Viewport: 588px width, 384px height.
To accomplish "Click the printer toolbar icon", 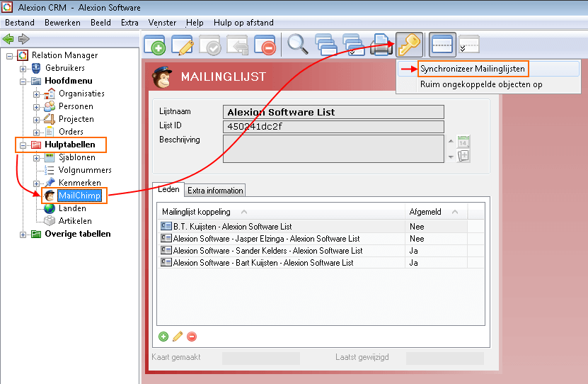I will (x=381, y=45).
